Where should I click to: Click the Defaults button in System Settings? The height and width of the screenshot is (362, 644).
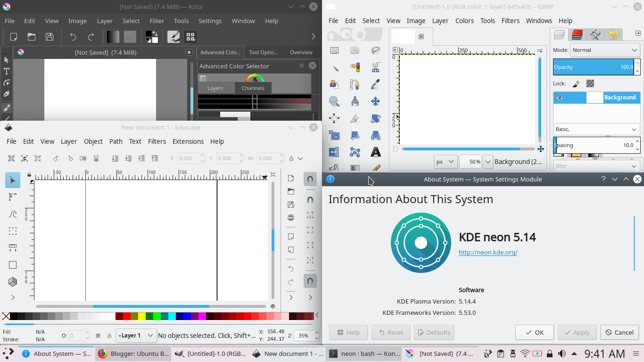434,332
